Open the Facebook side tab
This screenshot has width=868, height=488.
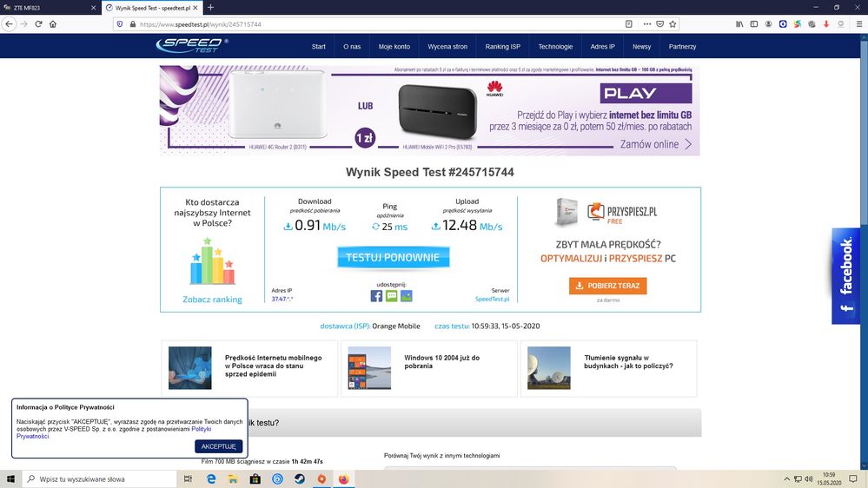coord(846,275)
